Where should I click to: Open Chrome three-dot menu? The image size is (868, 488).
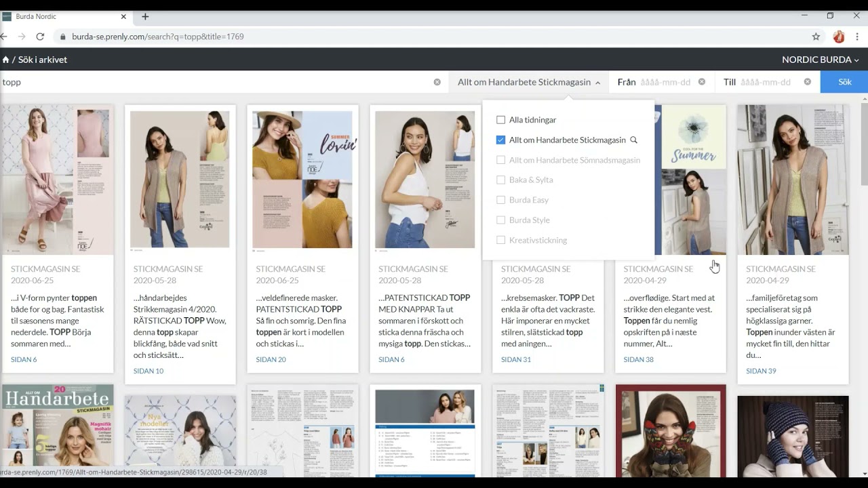pos(858,37)
